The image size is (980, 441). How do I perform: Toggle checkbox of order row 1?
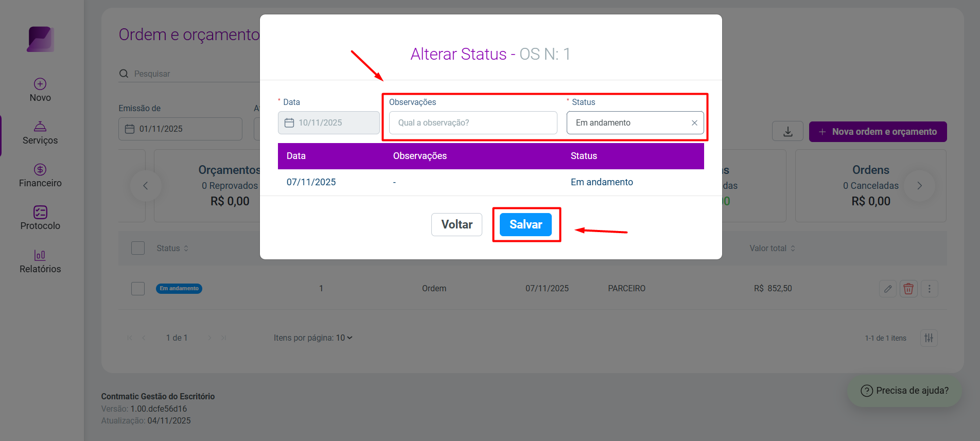[138, 289]
